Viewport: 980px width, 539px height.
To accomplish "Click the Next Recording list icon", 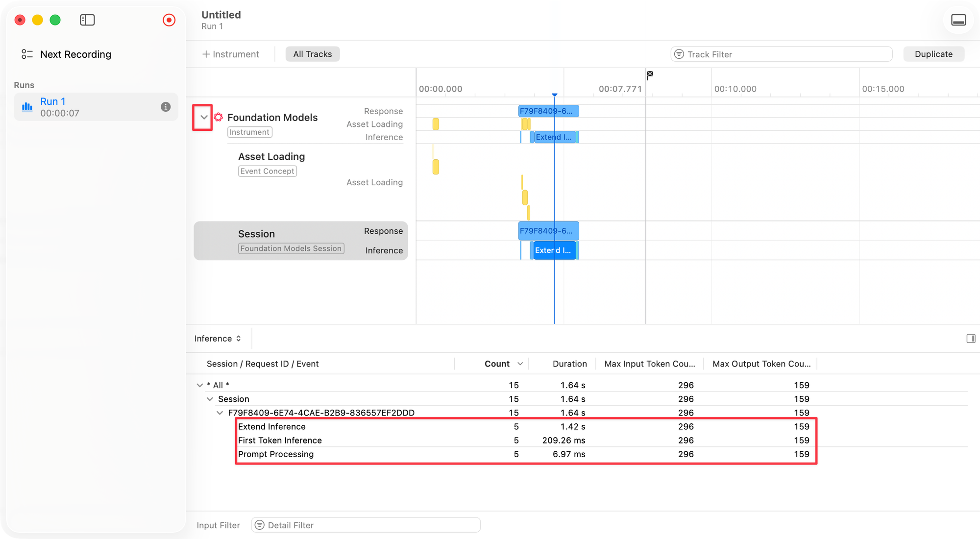I will coord(27,54).
